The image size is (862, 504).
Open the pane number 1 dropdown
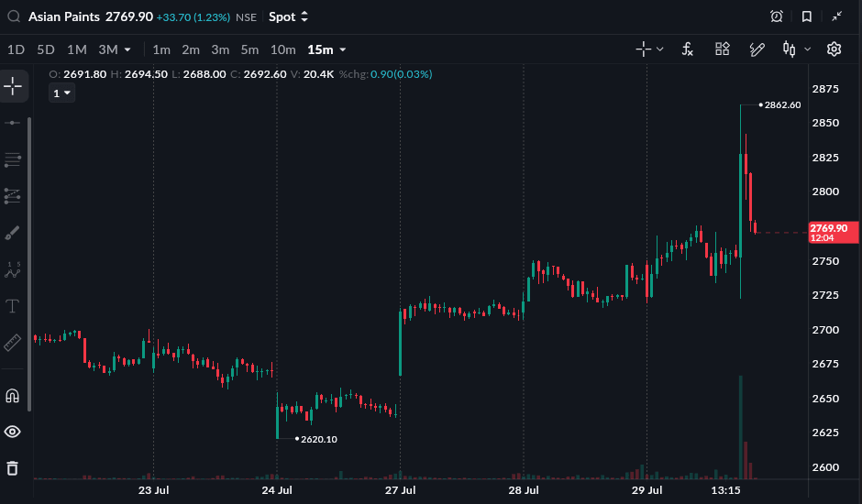click(61, 93)
